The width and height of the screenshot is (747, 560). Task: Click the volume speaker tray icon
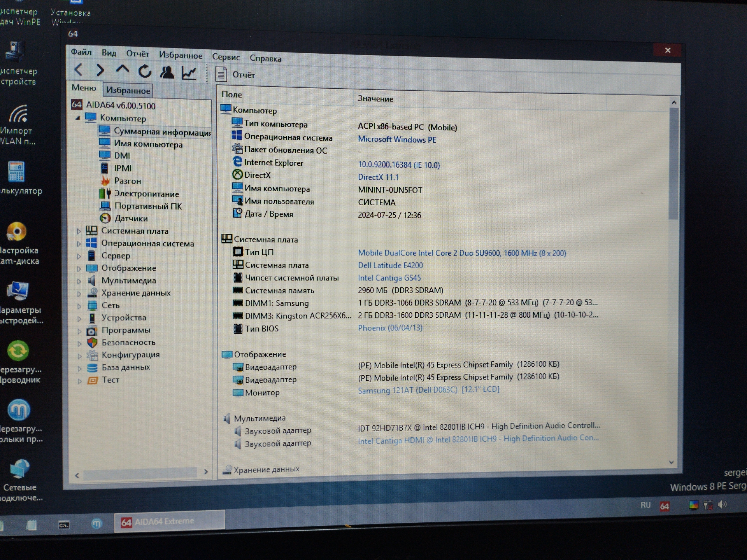(x=722, y=505)
